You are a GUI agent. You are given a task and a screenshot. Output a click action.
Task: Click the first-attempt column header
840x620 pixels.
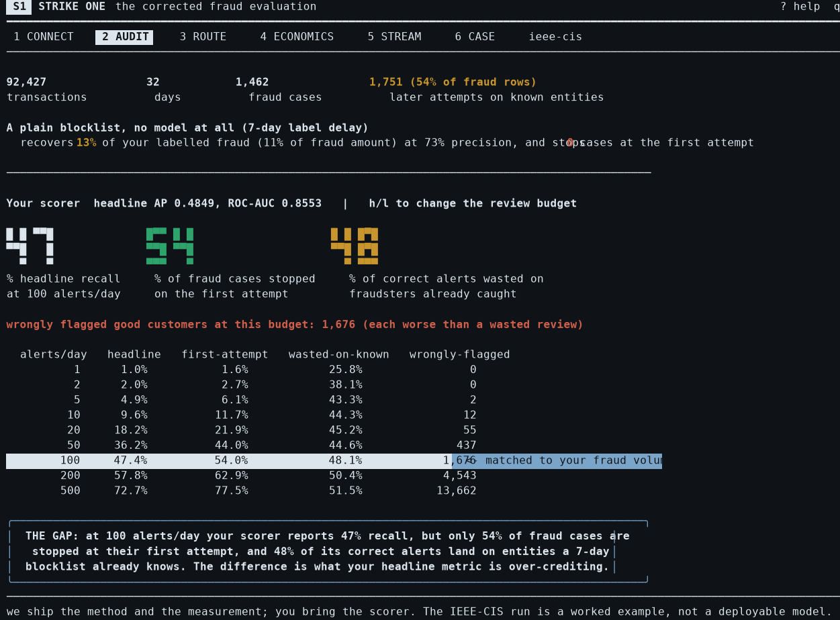224,355
